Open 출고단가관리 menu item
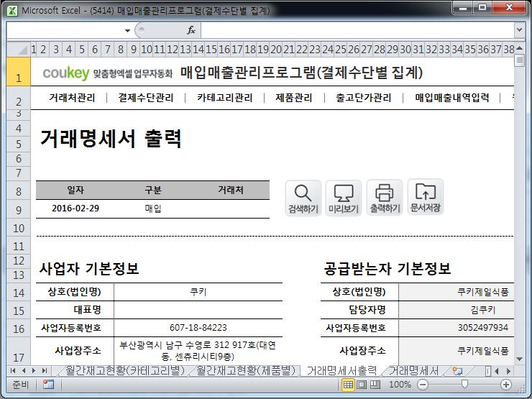This screenshot has height=399, width=532. [363, 98]
